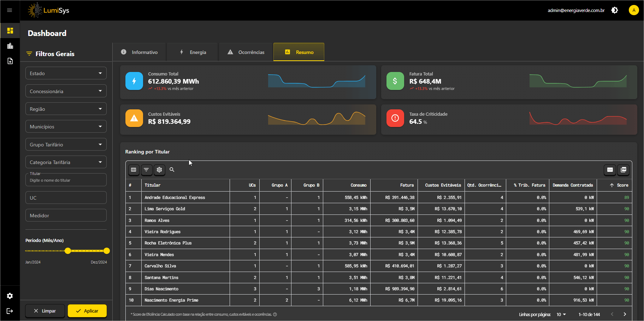This screenshot has height=321, width=644.
Task: Open the Linhas por página dropdown
Action: point(560,314)
